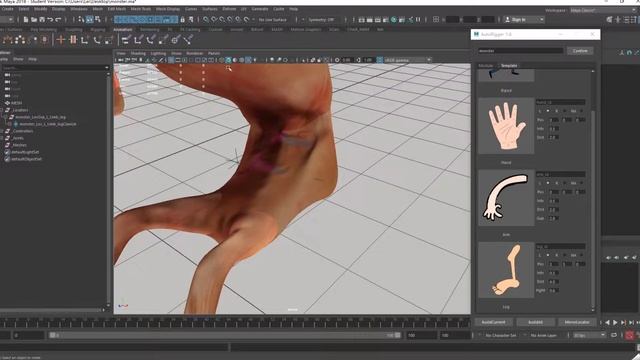Open the menu set dropdown at top left
Image resolution: width=640 pixels, height=360 pixels.
(x=7, y=20)
